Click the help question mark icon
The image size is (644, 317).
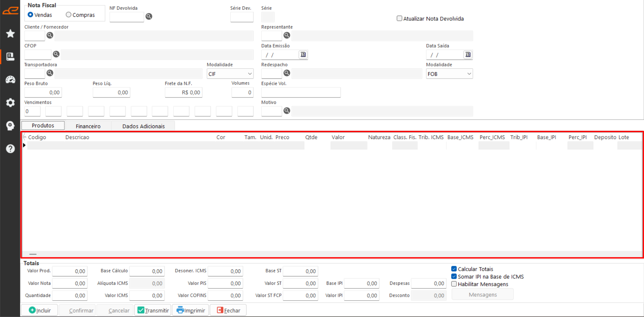pyautogui.click(x=10, y=148)
